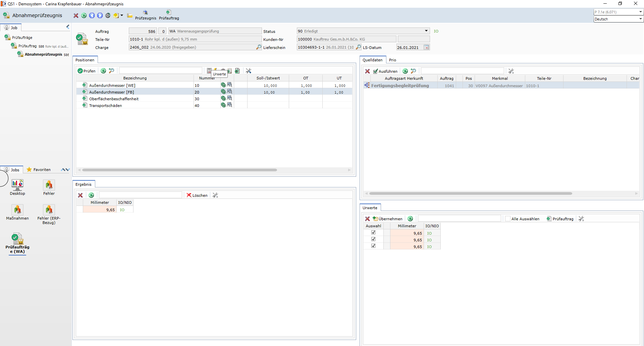Click the clock history icon in main toolbar
644x346 pixels.
point(108,15)
